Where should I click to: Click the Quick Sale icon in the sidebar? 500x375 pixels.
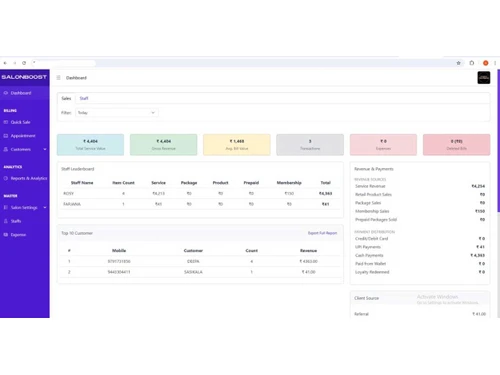tap(6, 122)
